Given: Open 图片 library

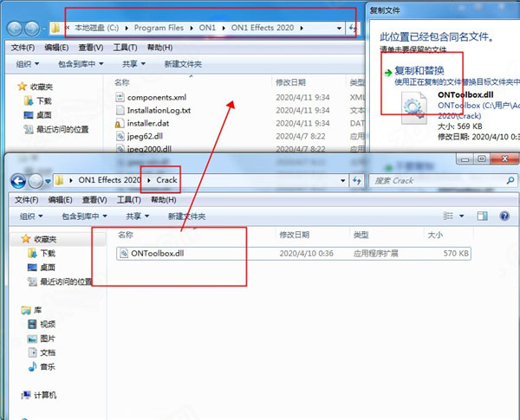Looking at the screenshot, I should [x=48, y=339].
